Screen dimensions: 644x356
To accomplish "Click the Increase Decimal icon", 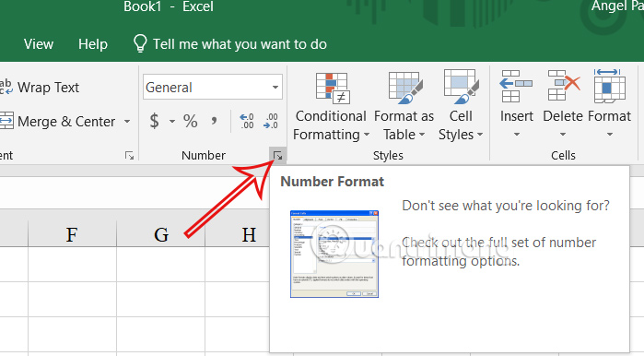I will coord(246,121).
